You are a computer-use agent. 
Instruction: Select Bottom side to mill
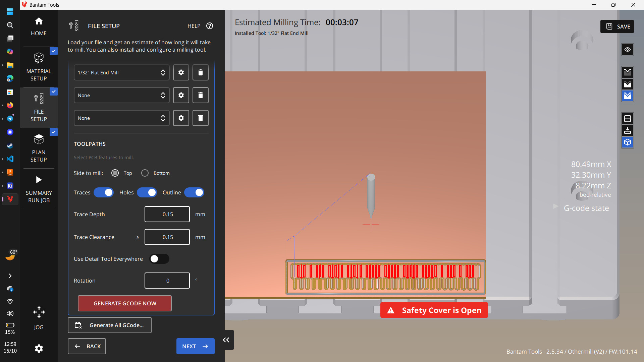tap(145, 173)
